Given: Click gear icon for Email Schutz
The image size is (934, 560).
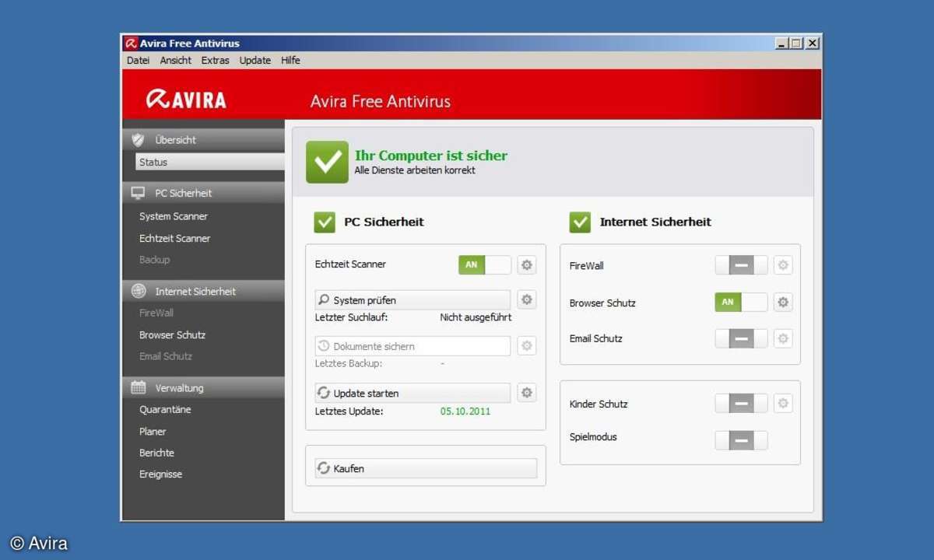Looking at the screenshot, I should point(783,338).
